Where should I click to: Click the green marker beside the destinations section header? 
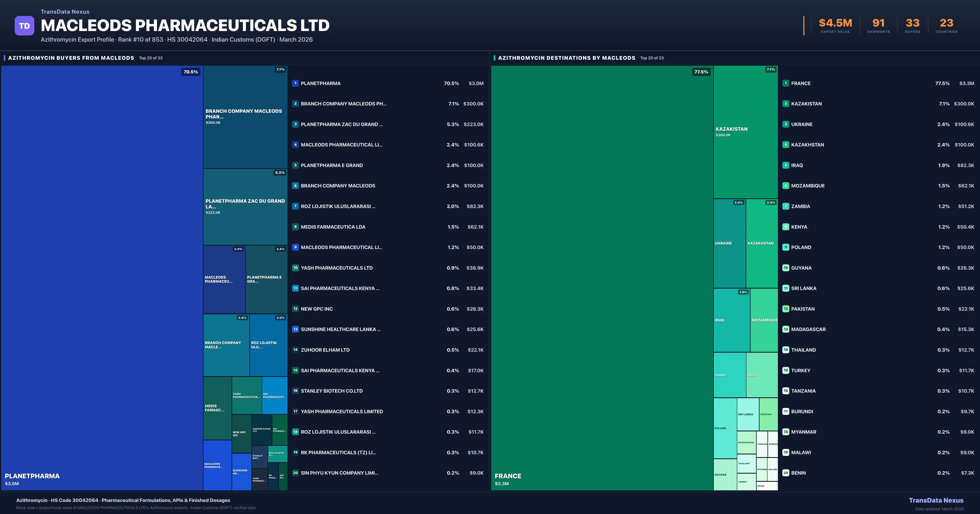click(x=494, y=58)
